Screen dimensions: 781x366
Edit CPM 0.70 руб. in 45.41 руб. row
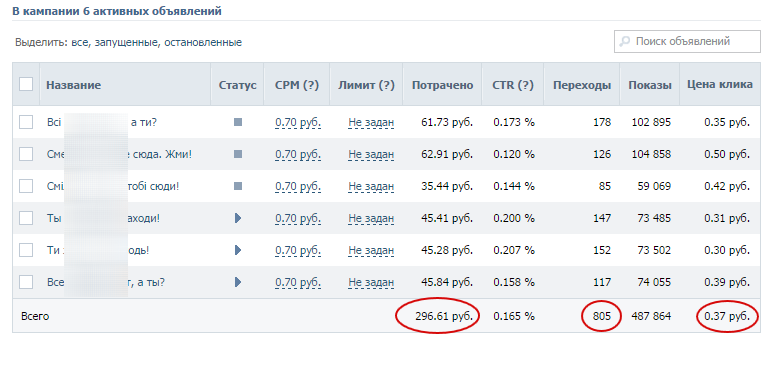(298, 219)
